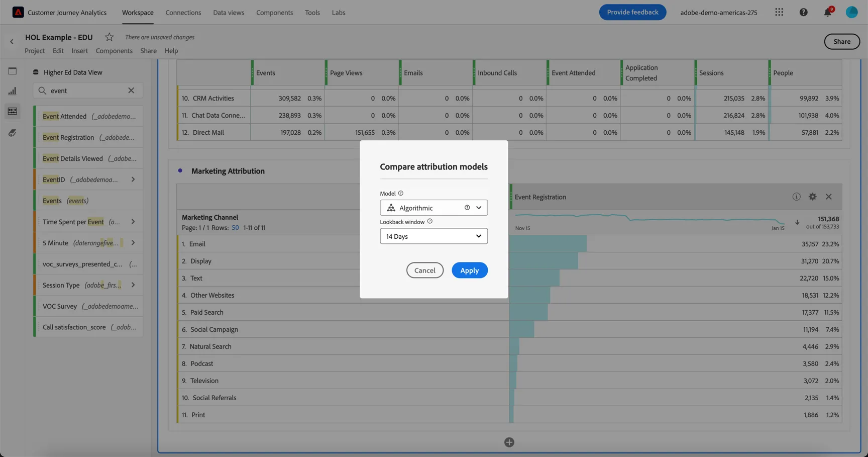The height and width of the screenshot is (457, 868).
Task: Switch to the Data views tab
Action: point(229,13)
